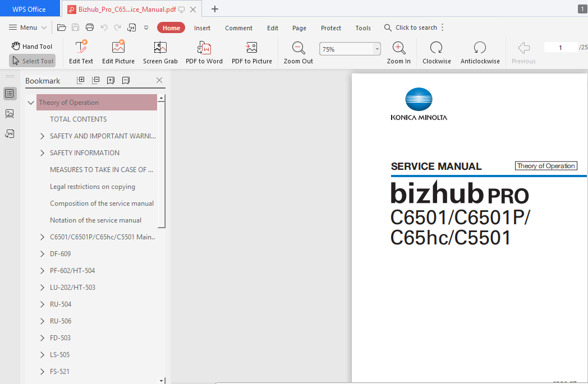Rotate page Clockwise
The image size is (588, 384).
437,53
